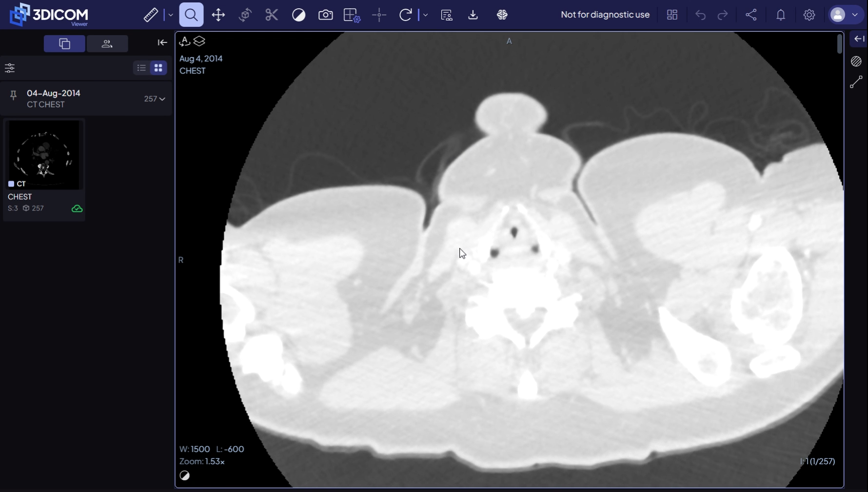Collapse the left sidebar panel
Image resolution: width=868 pixels, height=492 pixels.
(162, 43)
